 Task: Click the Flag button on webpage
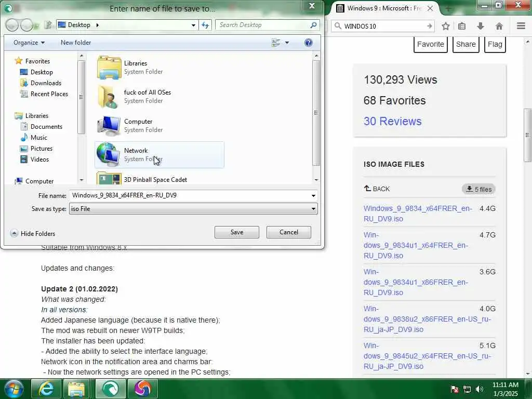(495, 45)
